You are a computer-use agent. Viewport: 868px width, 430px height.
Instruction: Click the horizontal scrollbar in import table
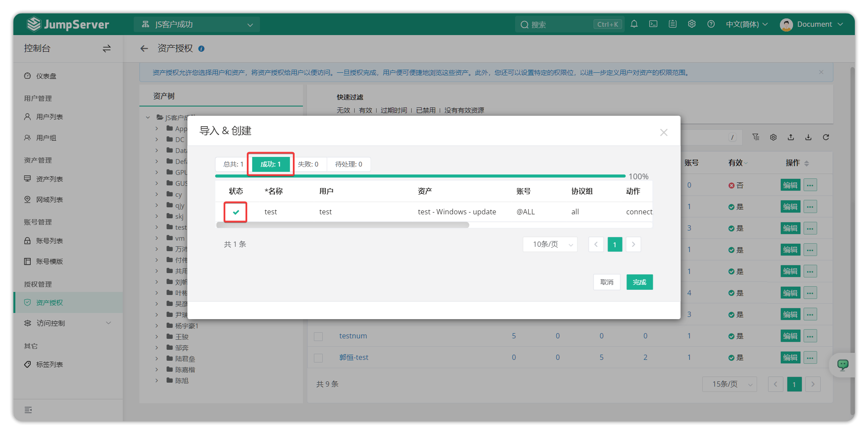click(x=342, y=225)
